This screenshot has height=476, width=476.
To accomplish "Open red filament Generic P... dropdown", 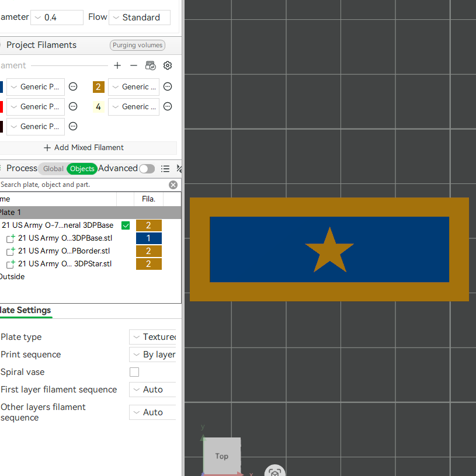I will (x=36, y=106).
